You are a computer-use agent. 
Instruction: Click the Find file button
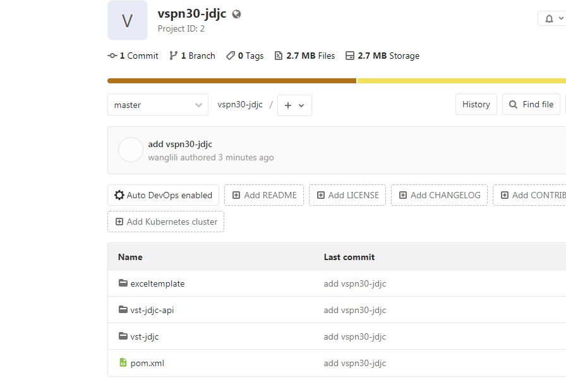(x=531, y=104)
